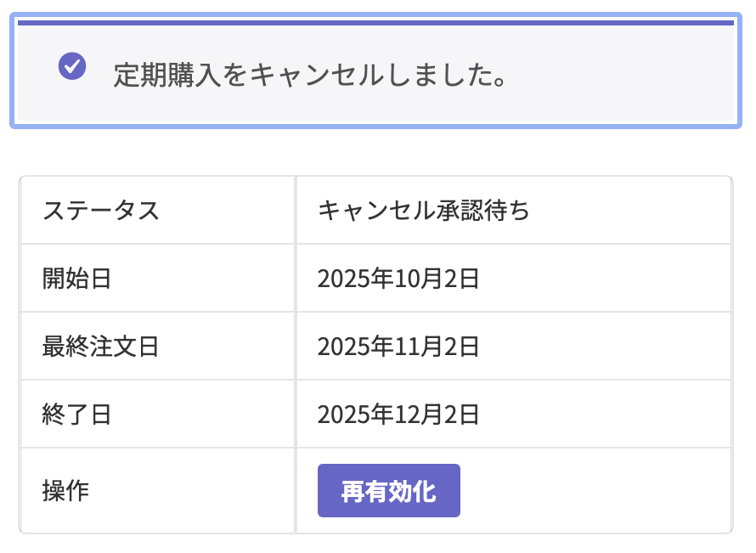Image resolution: width=756 pixels, height=553 pixels.
Task: Select the 終了日 row label
Action: [77, 414]
